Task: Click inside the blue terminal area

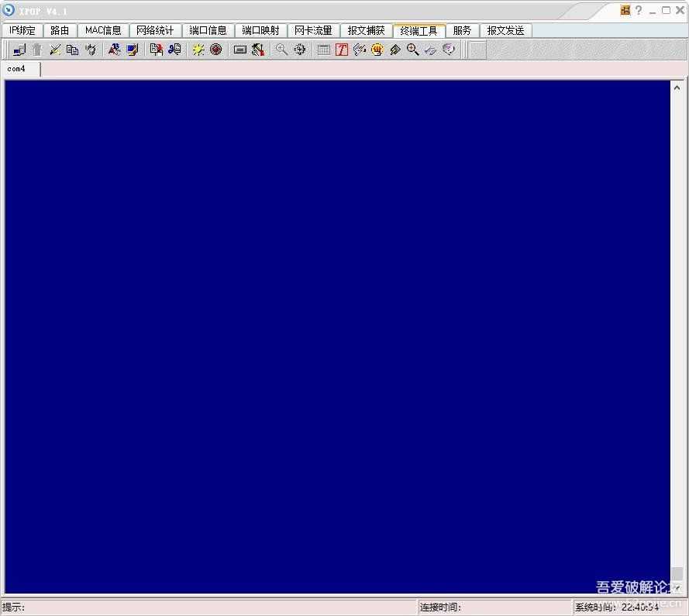Action: [337, 333]
